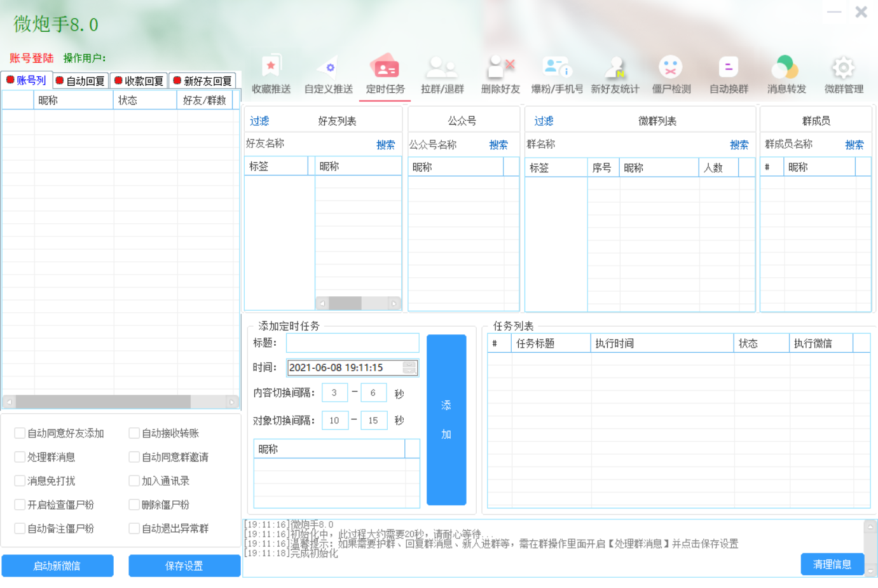Click the 清理信息 button

click(832, 564)
